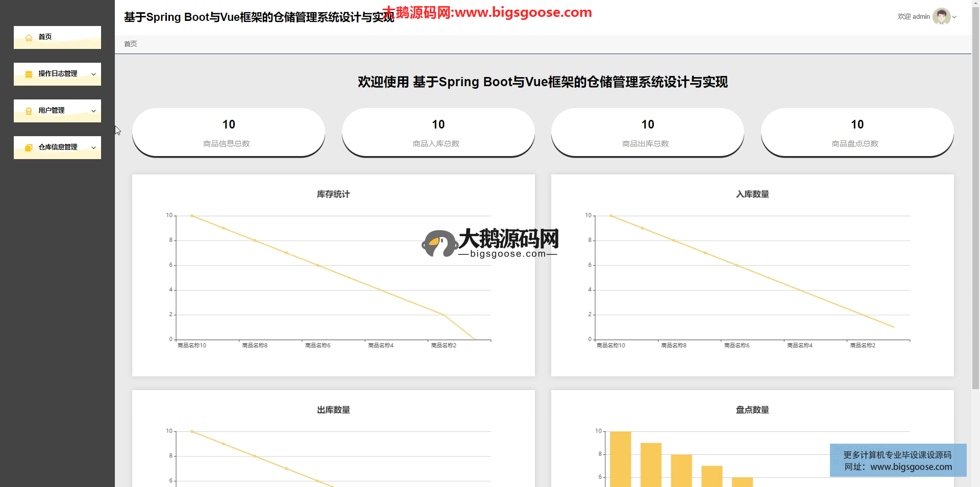Click the user management sidebar icon

29,111
